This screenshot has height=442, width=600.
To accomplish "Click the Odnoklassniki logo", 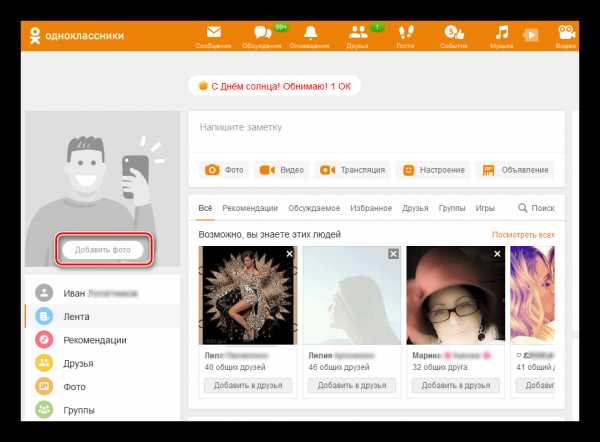I will pos(77,36).
